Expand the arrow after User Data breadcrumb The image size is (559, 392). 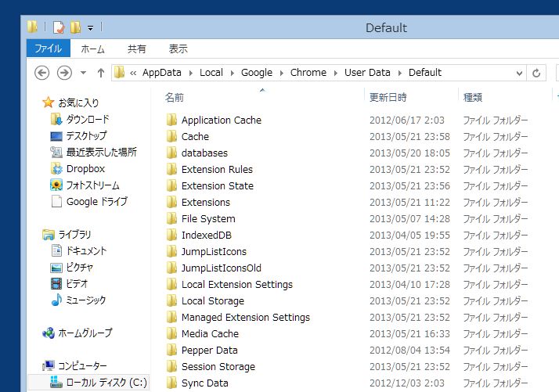click(399, 73)
